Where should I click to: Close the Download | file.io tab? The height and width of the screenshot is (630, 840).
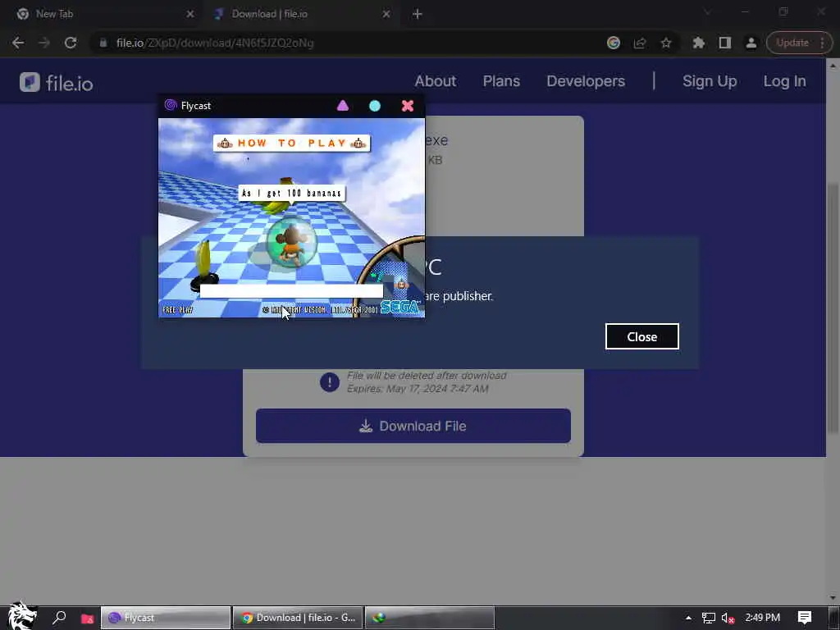point(386,14)
